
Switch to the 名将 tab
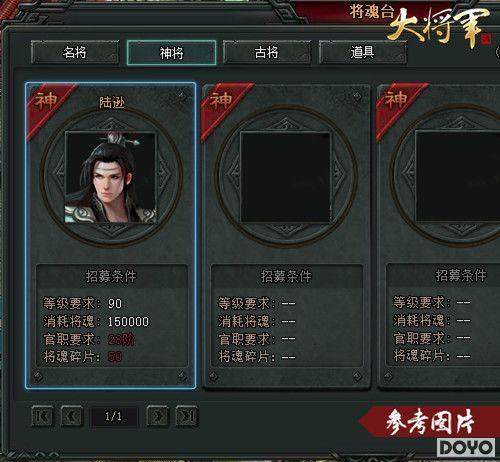(75, 52)
